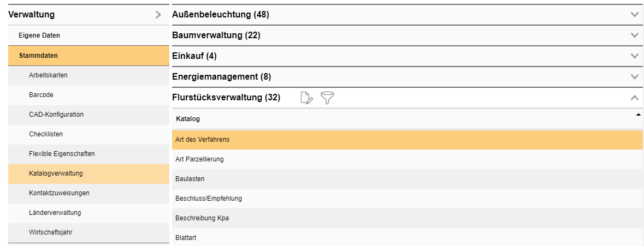644x246 pixels.
Task: Open Flexible Eigenschaften entry
Action: point(62,154)
